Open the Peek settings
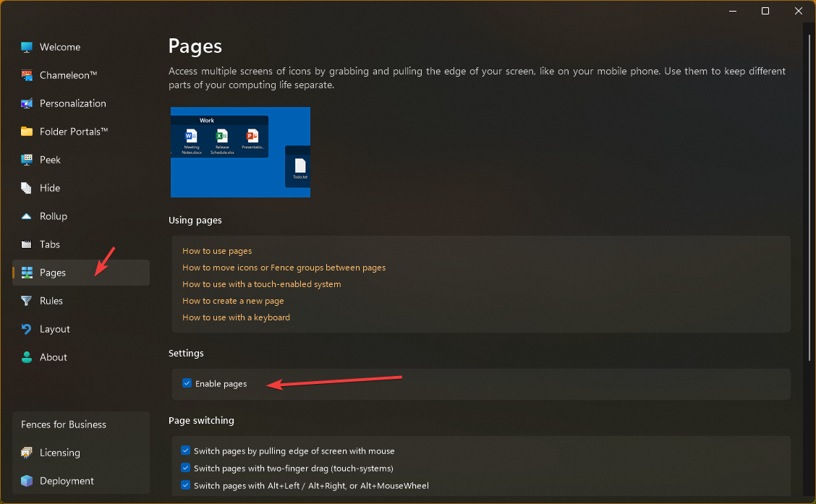Viewport: 816px width, 504px height. coord(50,160)
